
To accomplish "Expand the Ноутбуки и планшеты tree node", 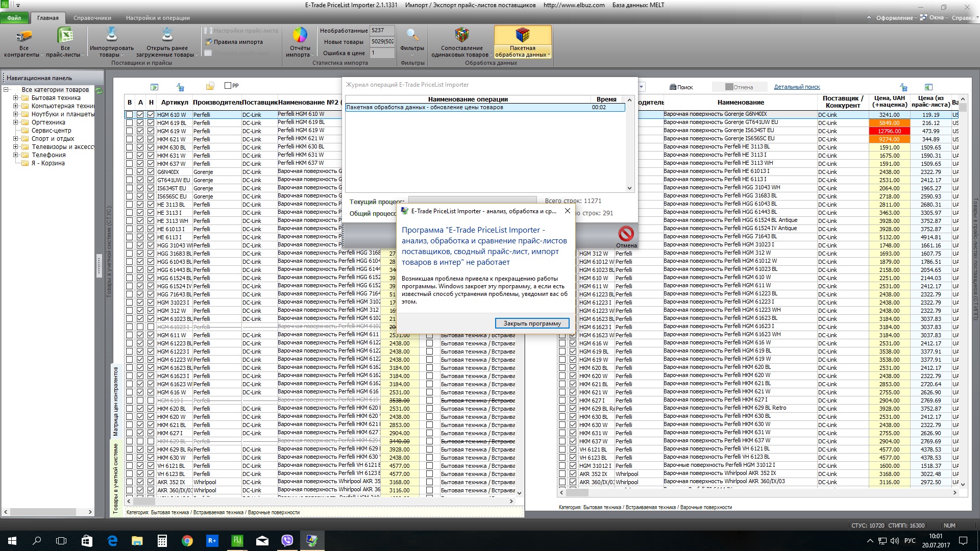I will point(15,114).
